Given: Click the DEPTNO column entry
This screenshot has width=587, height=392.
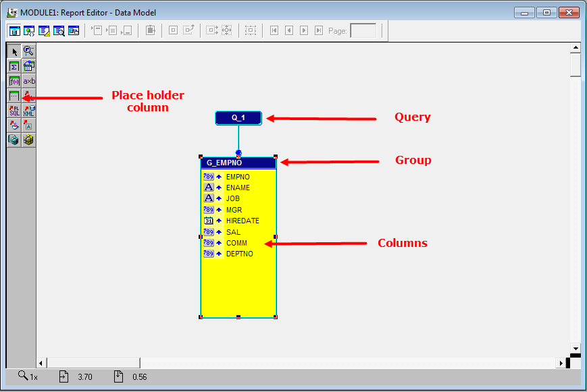Looking at the screenshot, I should (239, 254).
